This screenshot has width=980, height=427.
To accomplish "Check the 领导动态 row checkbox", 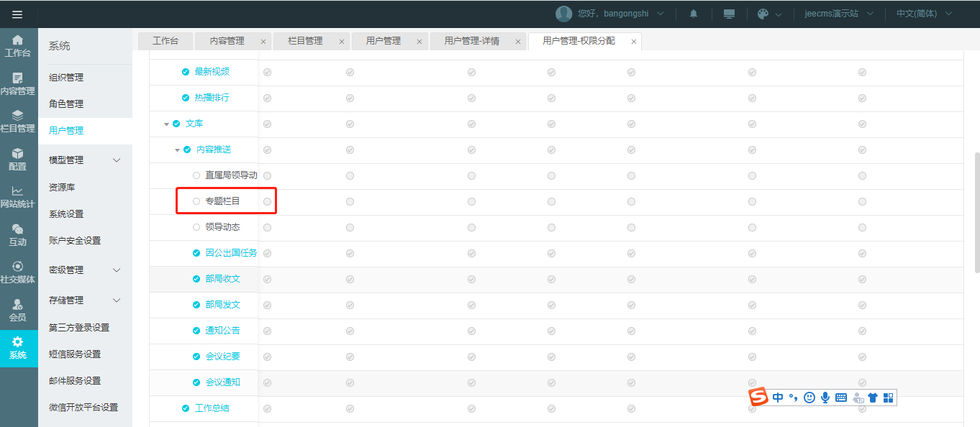I will click(196, 227).
